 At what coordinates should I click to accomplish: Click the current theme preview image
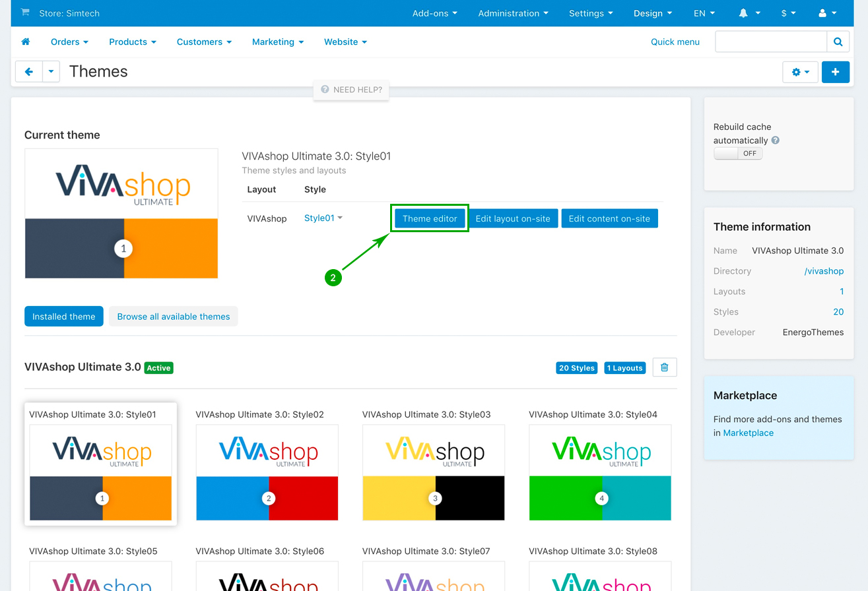click(x=121, y=213)
